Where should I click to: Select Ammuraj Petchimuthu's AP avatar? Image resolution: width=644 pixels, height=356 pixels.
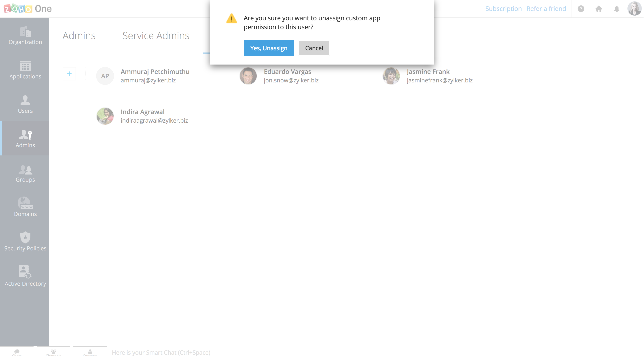(105, 76)
